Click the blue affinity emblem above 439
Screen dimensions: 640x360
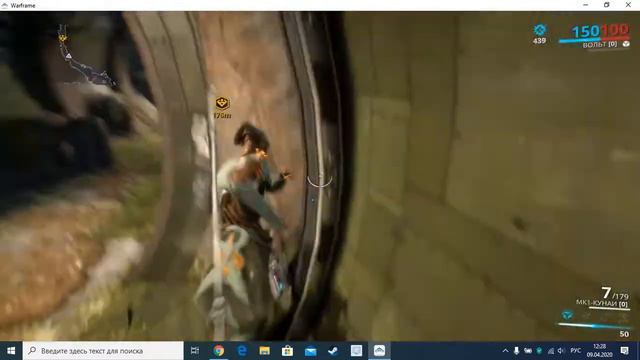(x=540, y=30)
